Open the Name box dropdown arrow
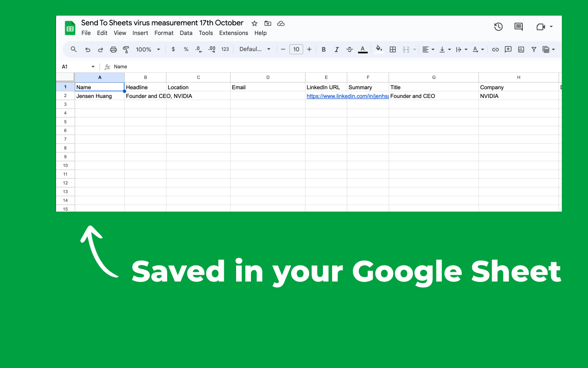Viewport: 588px width, 368px height. [93, 67]
